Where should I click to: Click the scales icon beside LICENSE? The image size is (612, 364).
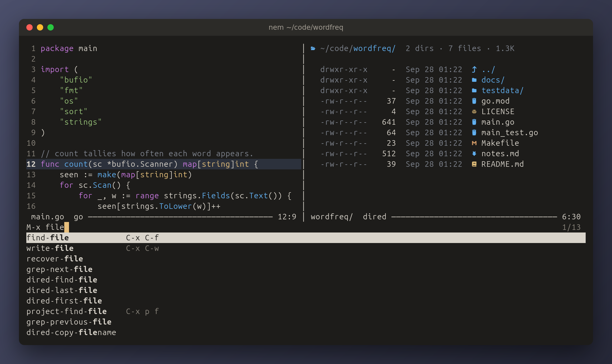[474, 112]
